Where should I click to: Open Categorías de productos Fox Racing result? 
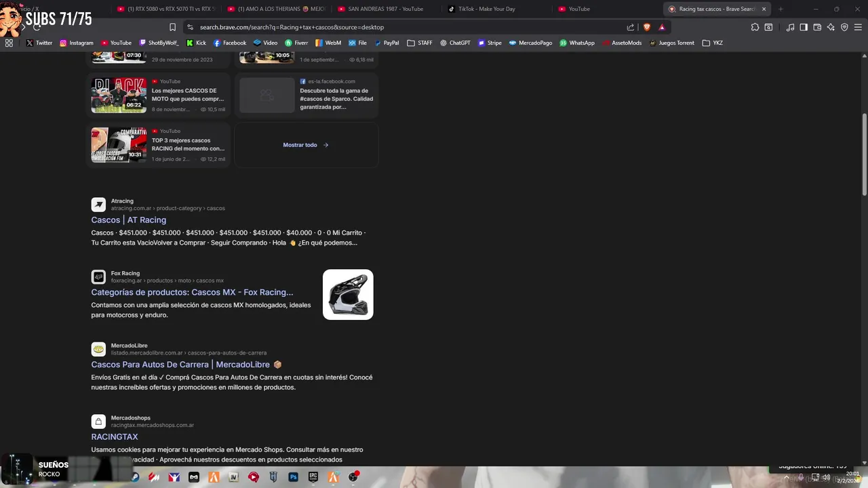pos(193,292)
